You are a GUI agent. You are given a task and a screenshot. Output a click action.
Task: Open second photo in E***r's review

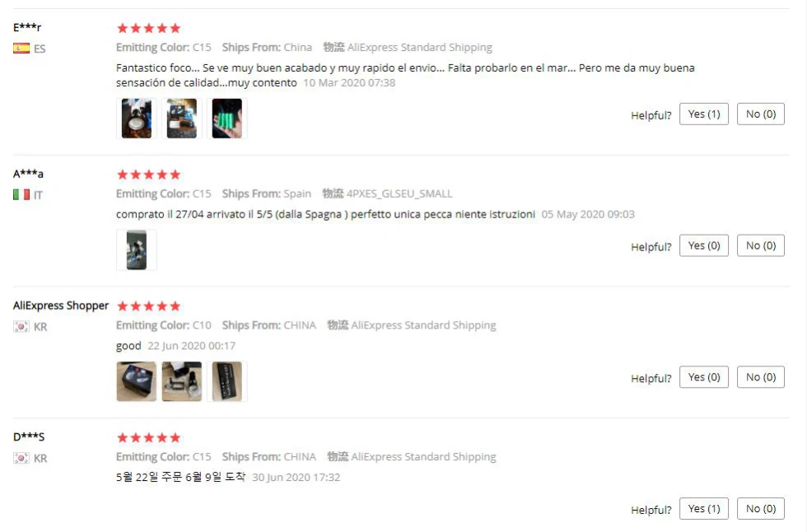pos(182,119)
